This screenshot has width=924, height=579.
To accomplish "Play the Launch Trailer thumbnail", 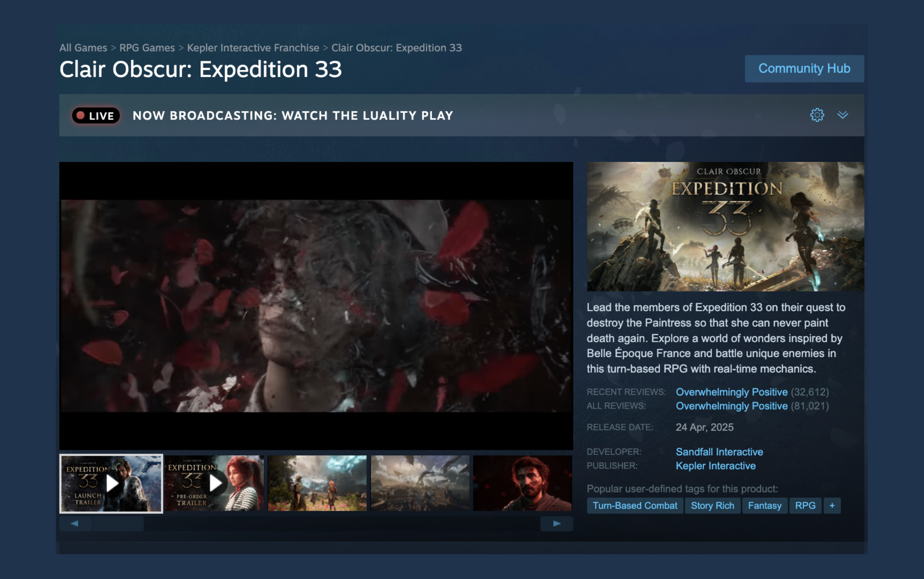I will coord(111,483).
